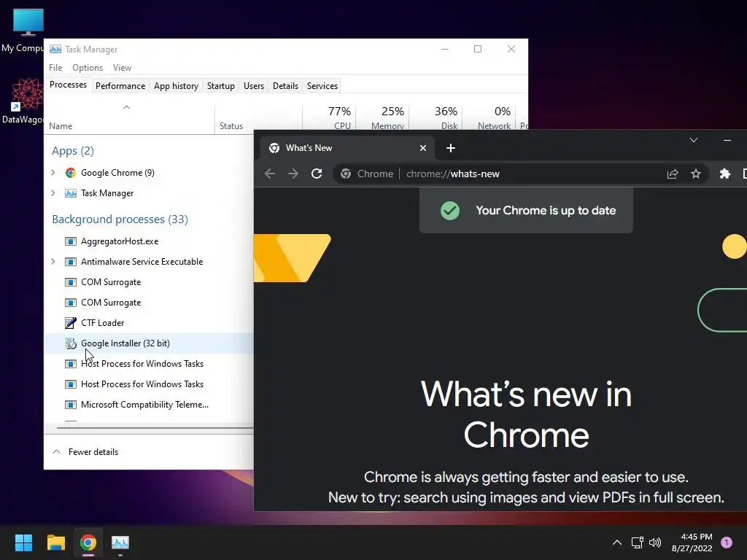The image size is (747, 560).
Task: Show hidden system tray icons
Action: (616, 542)
